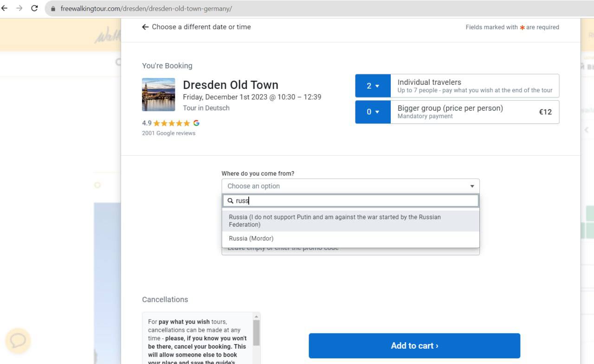Viewport: 594px width, 364px height.
Task: Click the 'Add to cart' button
Action: (414, 345)
